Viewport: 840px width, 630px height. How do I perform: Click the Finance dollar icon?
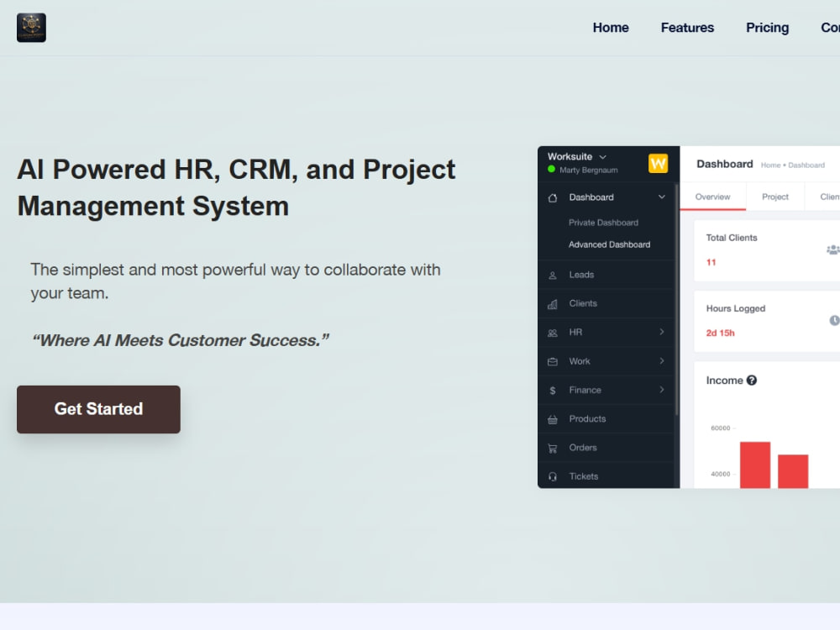click(553, 391)
